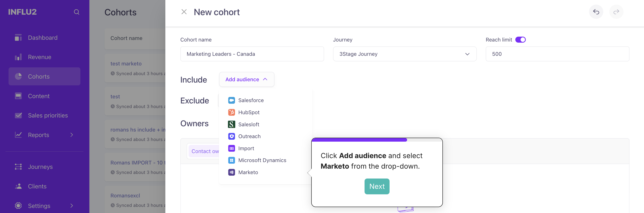644x213 pixels.
Task: Click the Clients people icon
Action: pos(18,186)
